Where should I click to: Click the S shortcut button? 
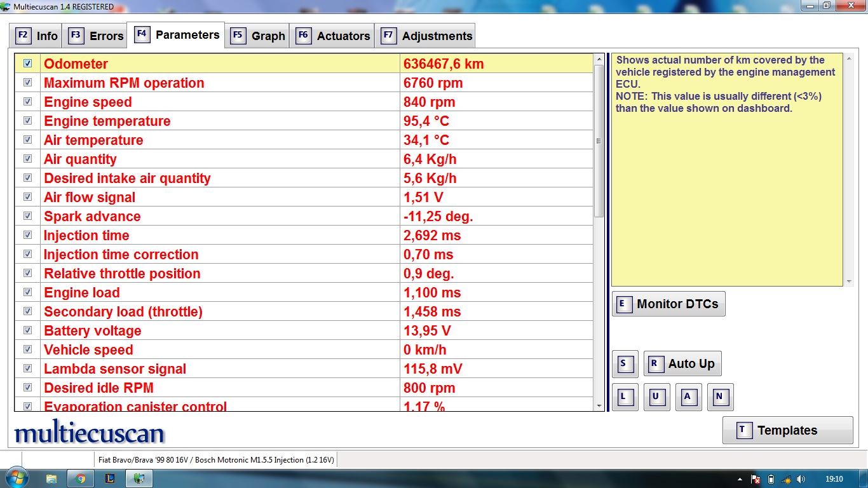point(625,364)
